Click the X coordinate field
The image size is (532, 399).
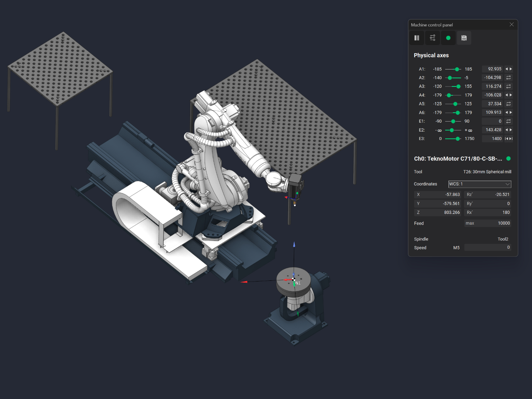click(x=437, y=195)
